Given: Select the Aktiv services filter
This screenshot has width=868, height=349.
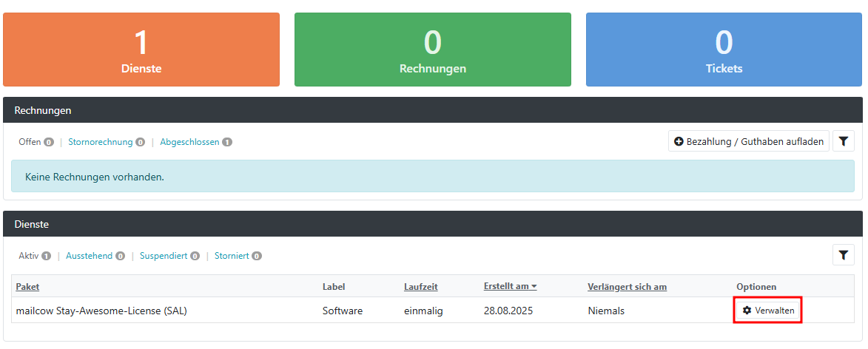Looking at the screenshot, I should click(x=35, y=256).
